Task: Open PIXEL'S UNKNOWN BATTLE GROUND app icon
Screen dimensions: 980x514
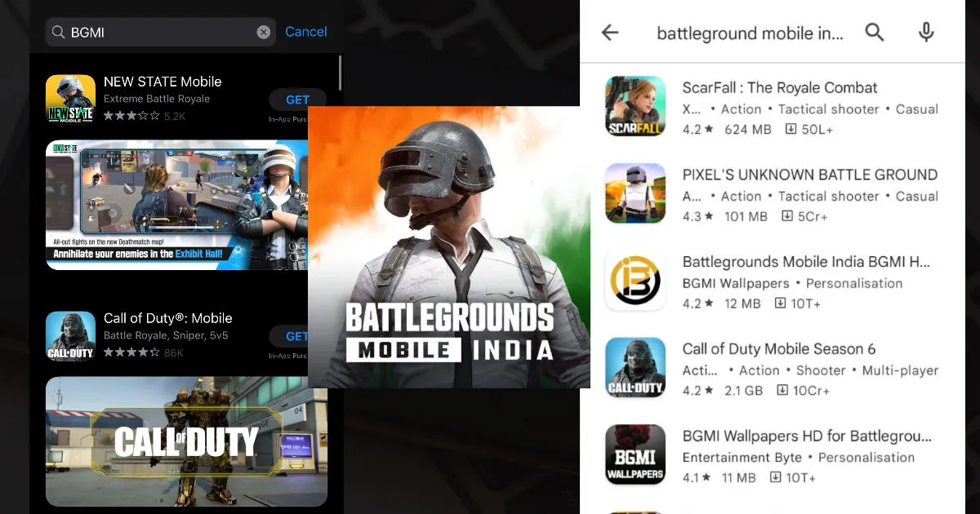Action: pyautogui.click(x=635, y=193)
